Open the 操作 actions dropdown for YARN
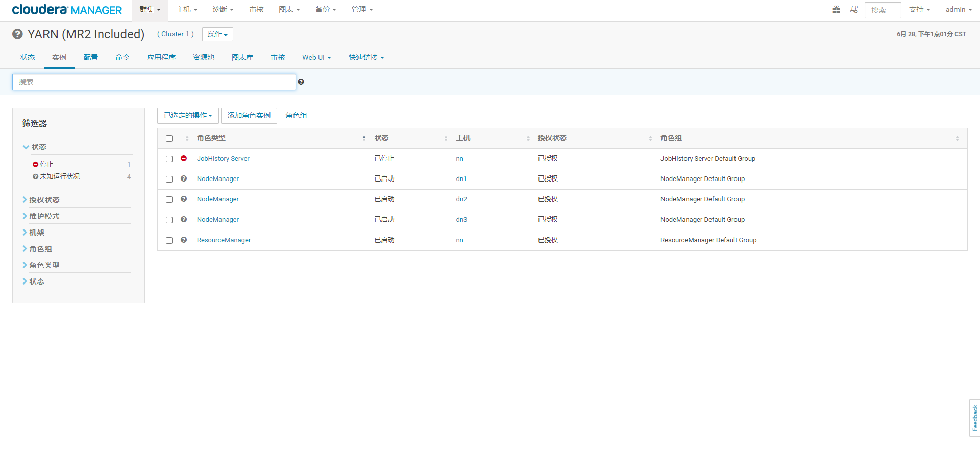The image size is (980, 463). tap(217, 34)
